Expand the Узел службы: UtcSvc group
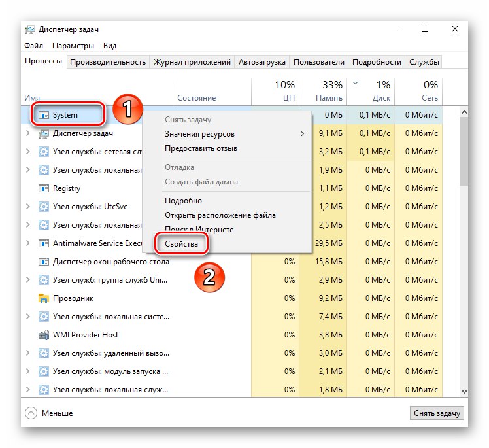The height and width of the screenshot is (448, 489). tap(28, 207)
